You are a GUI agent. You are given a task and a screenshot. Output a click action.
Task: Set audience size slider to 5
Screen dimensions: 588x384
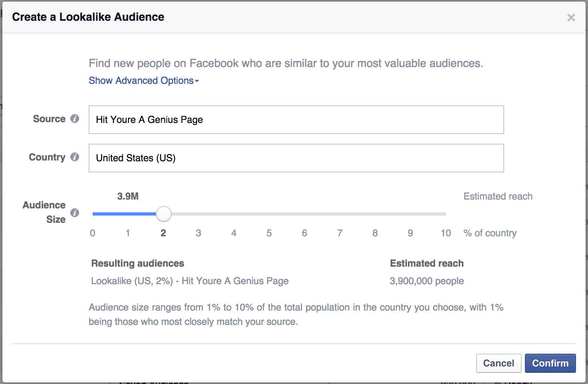[x=269, y=214]
